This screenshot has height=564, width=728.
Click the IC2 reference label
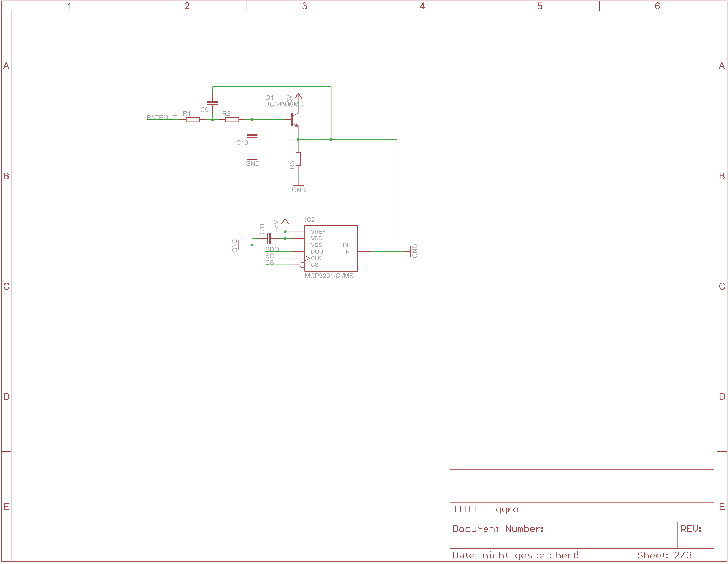[310, 220]
